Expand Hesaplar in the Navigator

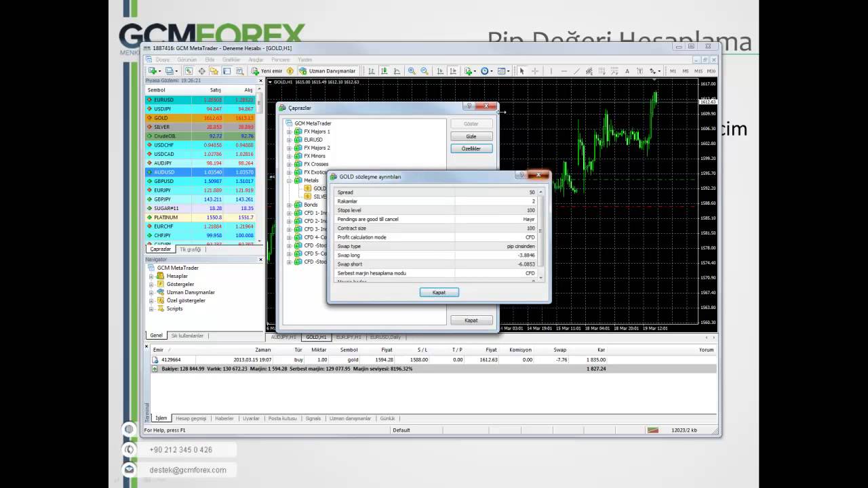tap(151, 276)
